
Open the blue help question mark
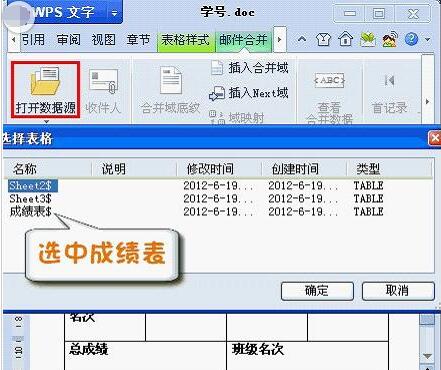411,39
